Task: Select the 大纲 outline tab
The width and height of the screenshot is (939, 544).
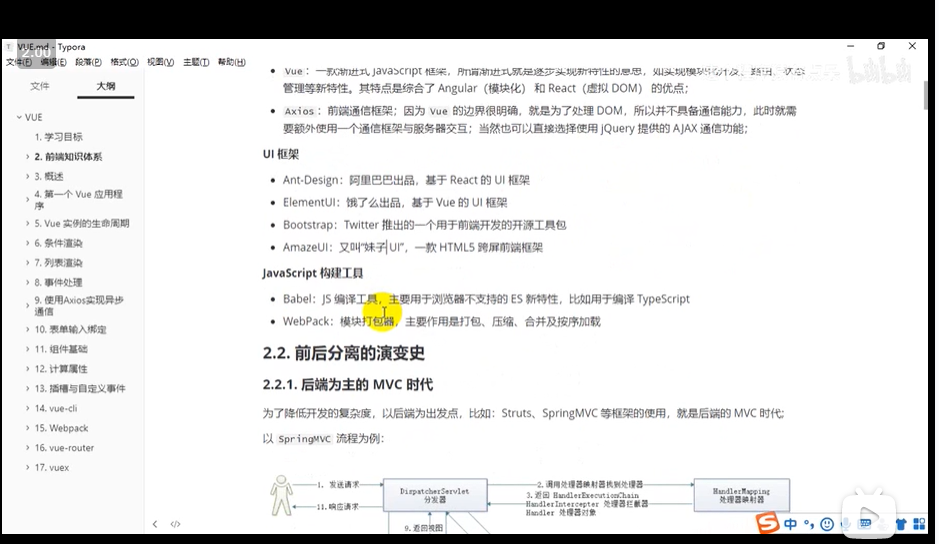Action: click(x=106, y=86)
